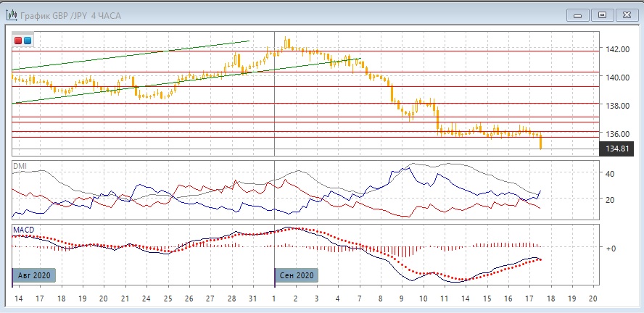This screenshot has width=644, height=313.
Task: Click the MACD zero level label
Action: pos(610,248)
